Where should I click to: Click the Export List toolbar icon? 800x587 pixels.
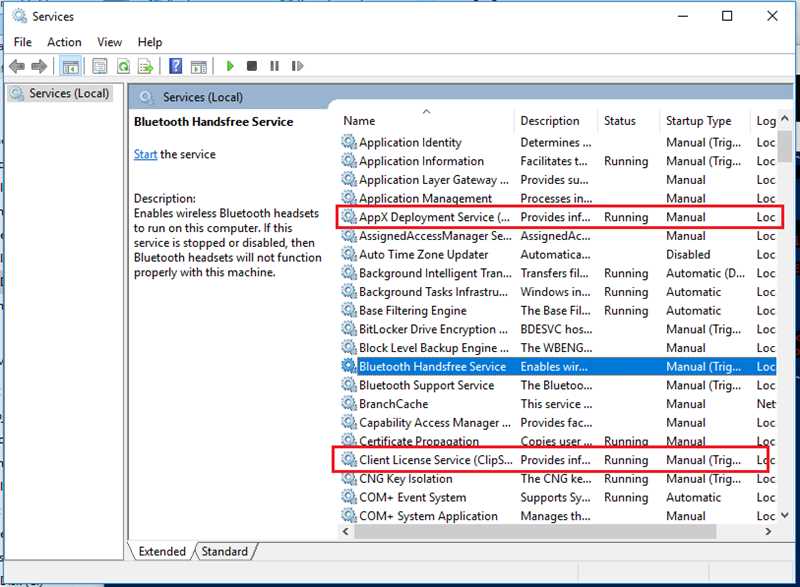[146, 66]
